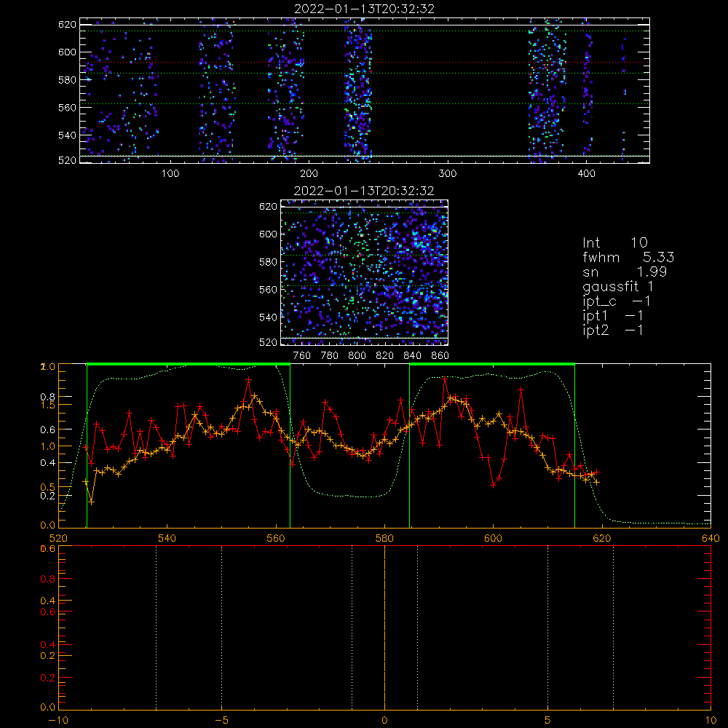Click the white '0.8' y-axis label in profile plot
Viewport: 728px width, 728px height.
point(48,397)
